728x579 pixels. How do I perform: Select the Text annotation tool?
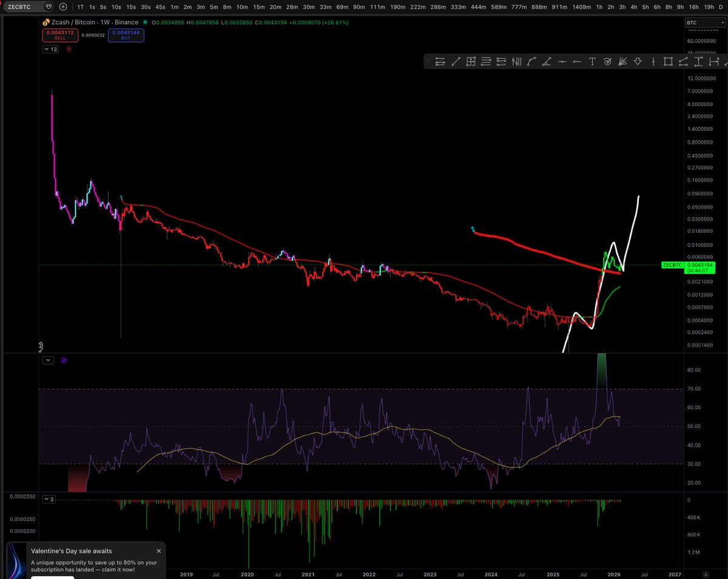[592, 61]
